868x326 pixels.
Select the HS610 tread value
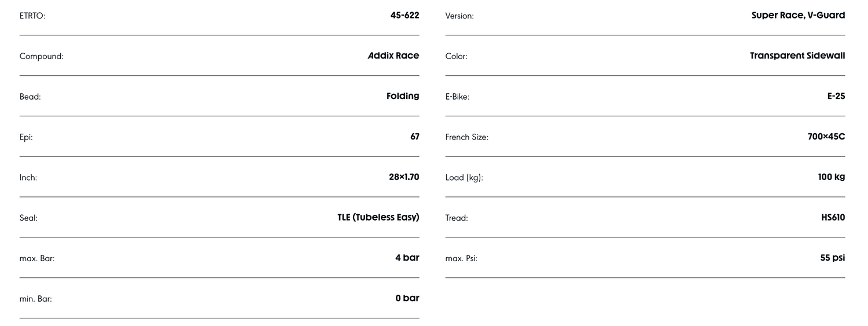833,218
